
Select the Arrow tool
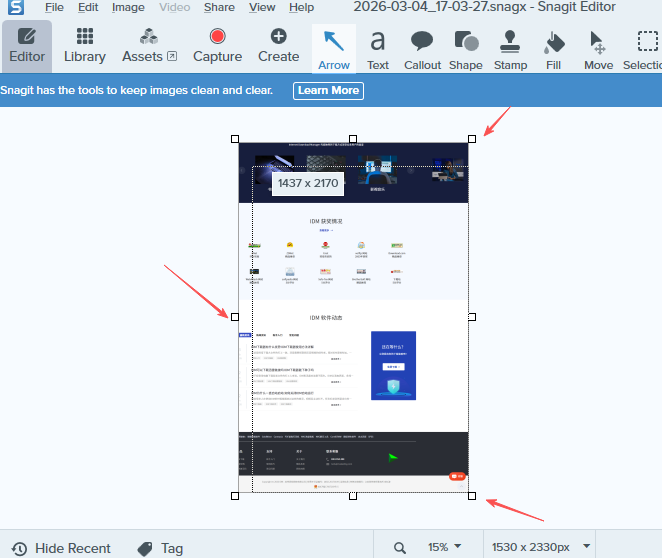pyautogui.click(x=334, y=49)
